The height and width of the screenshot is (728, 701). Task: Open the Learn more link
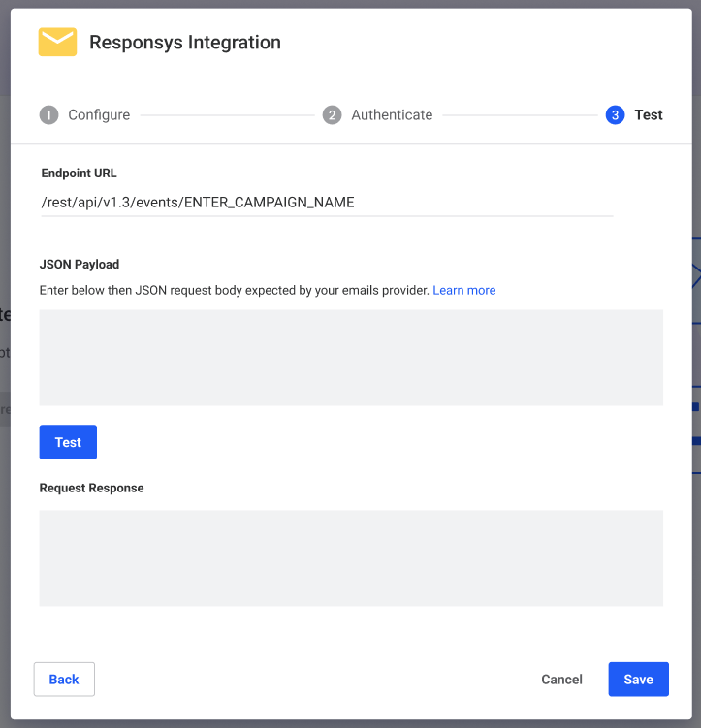coord(464,290)
